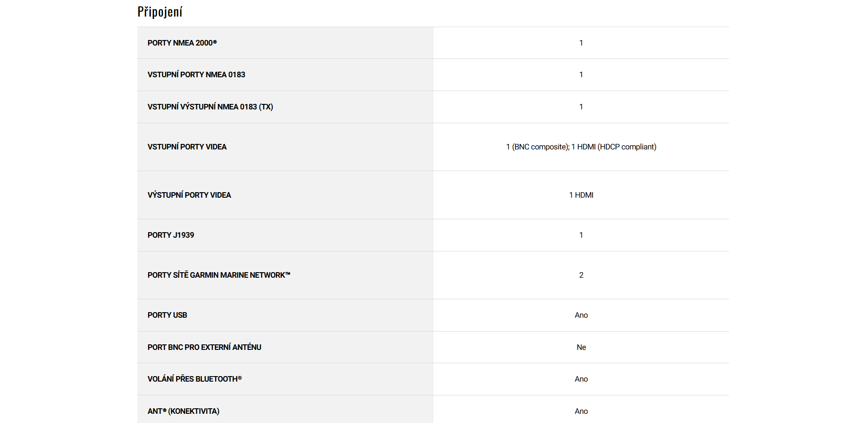The image size is (868, 423).
Task: Select the PORTY NMEA 2000 row label
Action: (182, 43)
